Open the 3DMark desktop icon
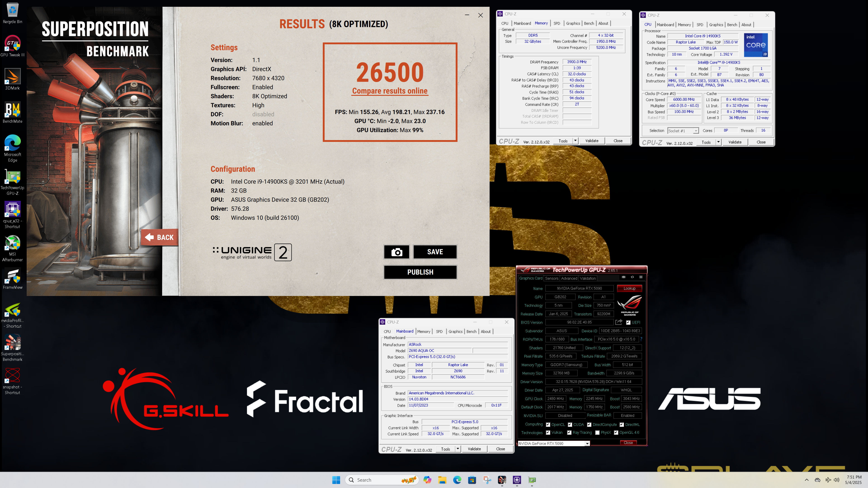Screen dimensions: 868x488 click(12, 79)
